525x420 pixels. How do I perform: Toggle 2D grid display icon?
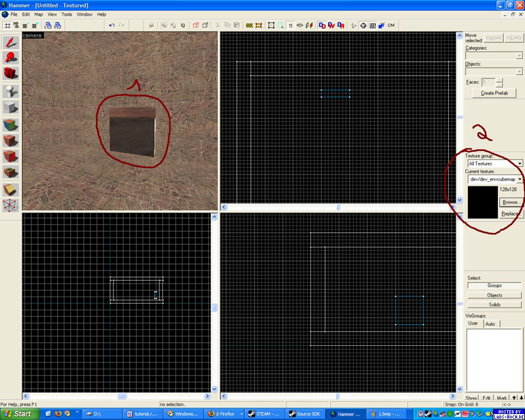[7, 25]
